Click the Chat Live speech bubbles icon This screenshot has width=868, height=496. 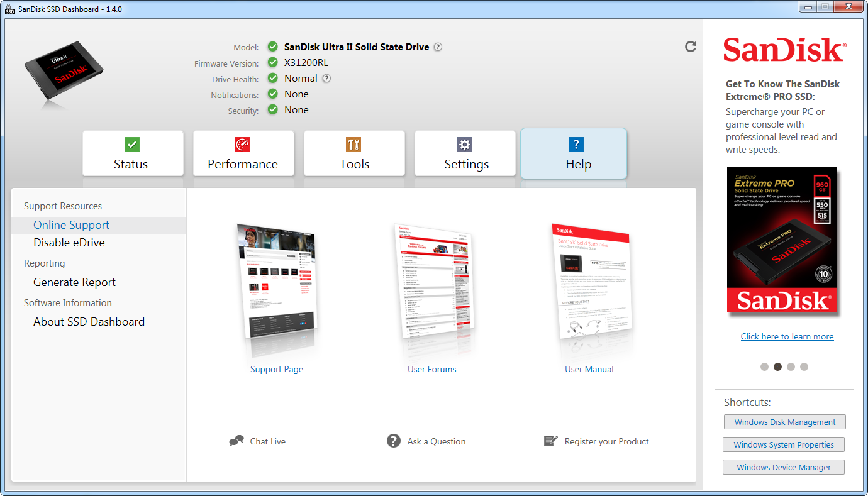coord(236,441)
